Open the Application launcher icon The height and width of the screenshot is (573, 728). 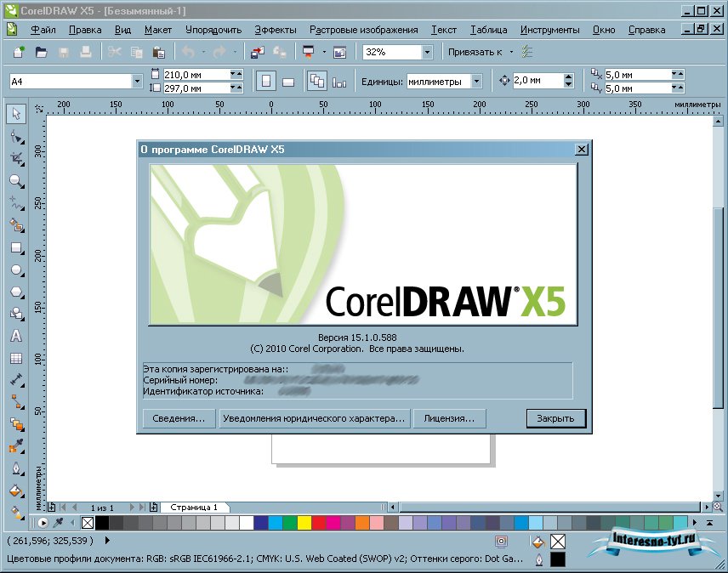point(309,52)
